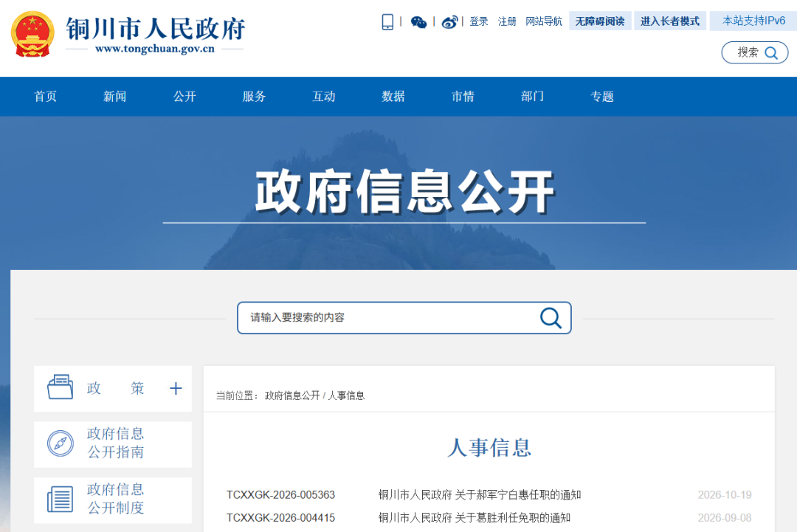Open 专题 navigation item
This screenshot has width=797, height=532.
pos(602,97)
